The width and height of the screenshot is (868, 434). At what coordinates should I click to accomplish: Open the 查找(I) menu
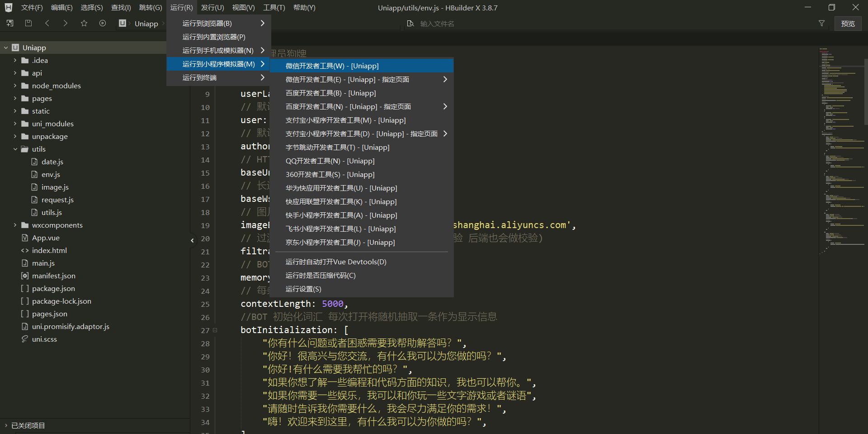121,8
